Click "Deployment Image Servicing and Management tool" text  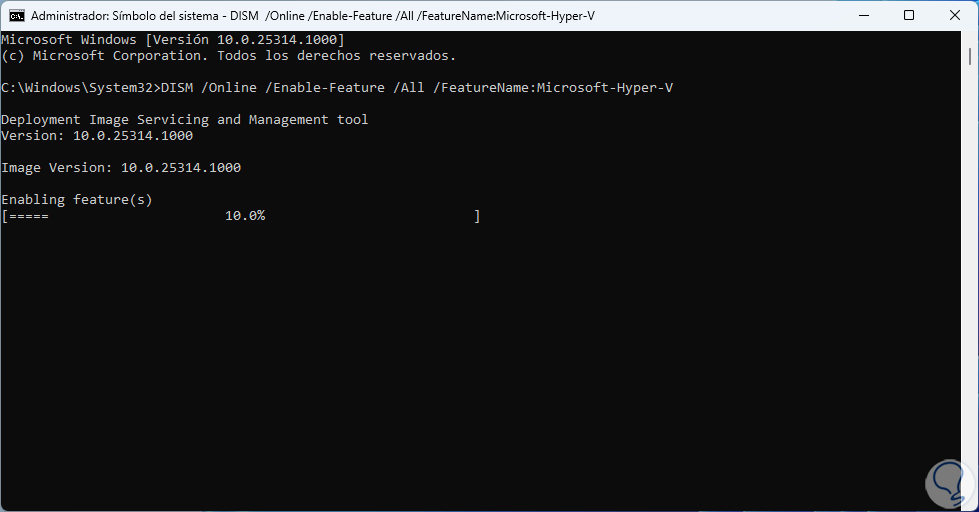[x=185, y=120]
